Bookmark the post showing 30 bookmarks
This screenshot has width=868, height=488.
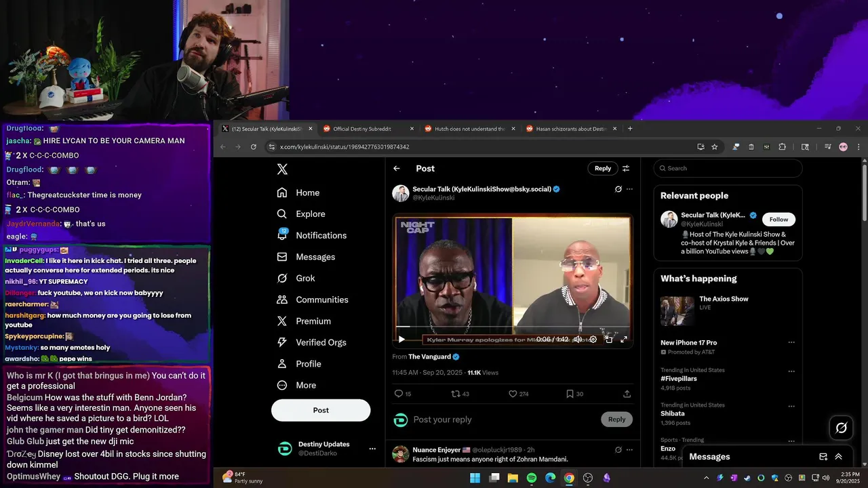pos(570,394)
